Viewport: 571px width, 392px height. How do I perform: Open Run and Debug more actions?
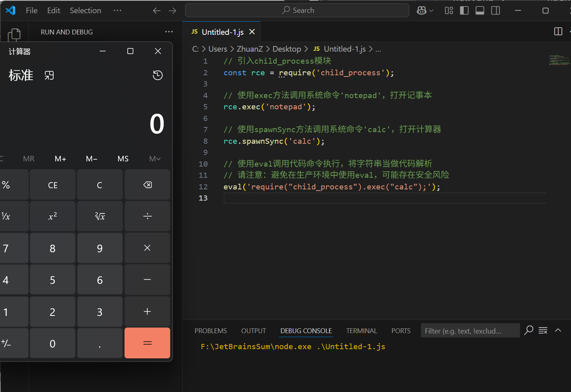169,32
